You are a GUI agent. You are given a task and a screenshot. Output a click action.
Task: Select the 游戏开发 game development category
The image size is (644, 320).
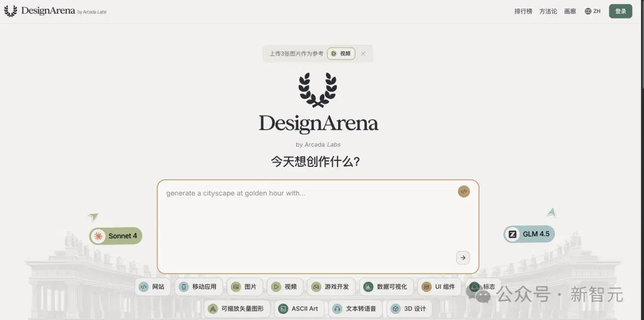click(331, 287)
